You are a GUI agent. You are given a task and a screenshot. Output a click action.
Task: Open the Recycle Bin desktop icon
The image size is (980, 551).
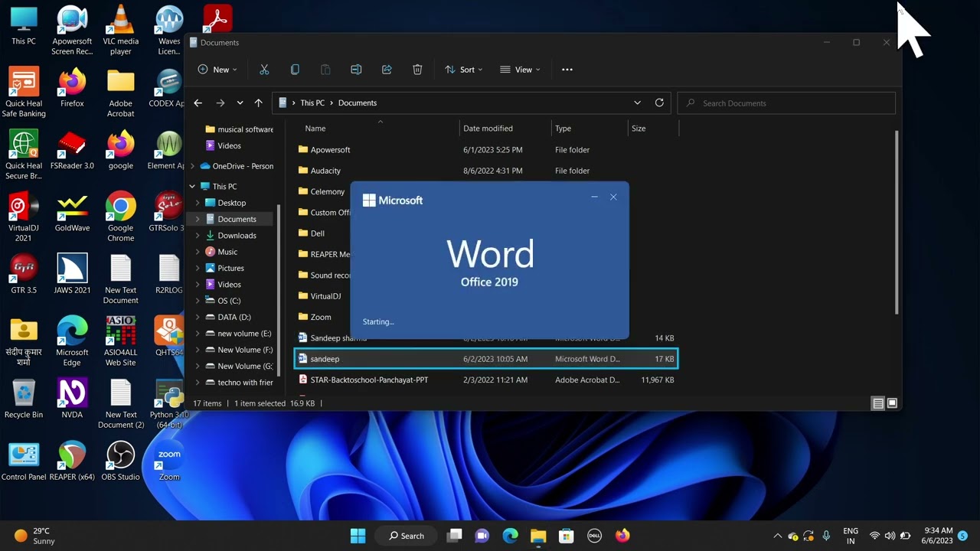pos(24,399)
